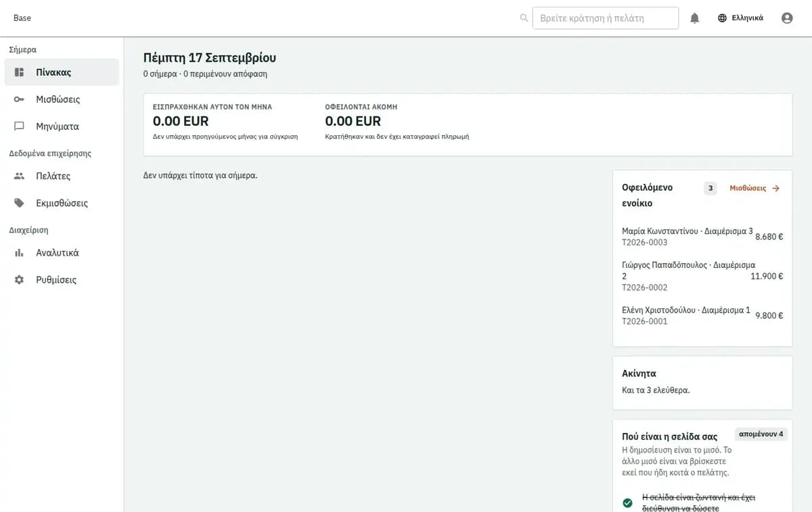This screenshot has width=812, height=512.
Task: Click the απομένουν 4 badge
Action: click(761, 434)
